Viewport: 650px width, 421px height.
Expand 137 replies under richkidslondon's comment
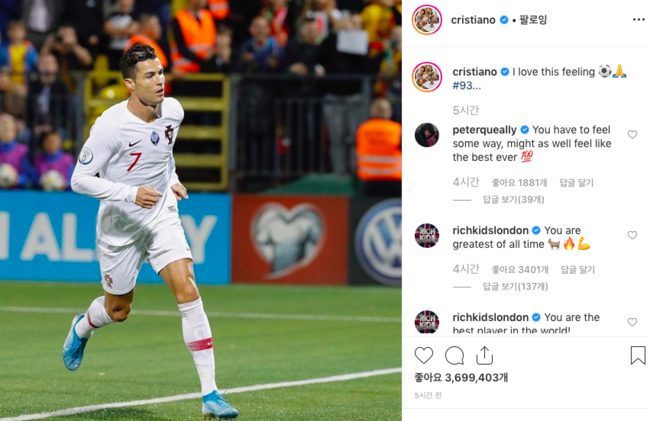[515, 287]
